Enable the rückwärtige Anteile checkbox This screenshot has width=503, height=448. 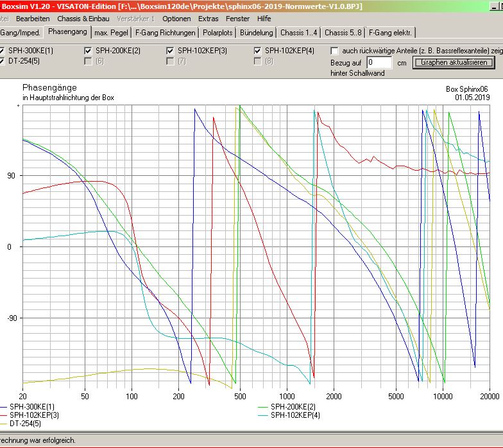coord(335,51)
